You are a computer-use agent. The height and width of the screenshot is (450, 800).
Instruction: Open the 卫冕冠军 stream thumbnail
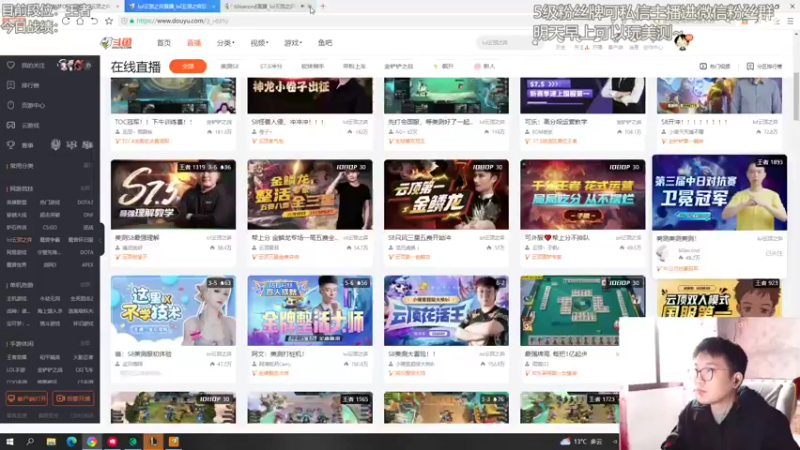tap(719, 192)
